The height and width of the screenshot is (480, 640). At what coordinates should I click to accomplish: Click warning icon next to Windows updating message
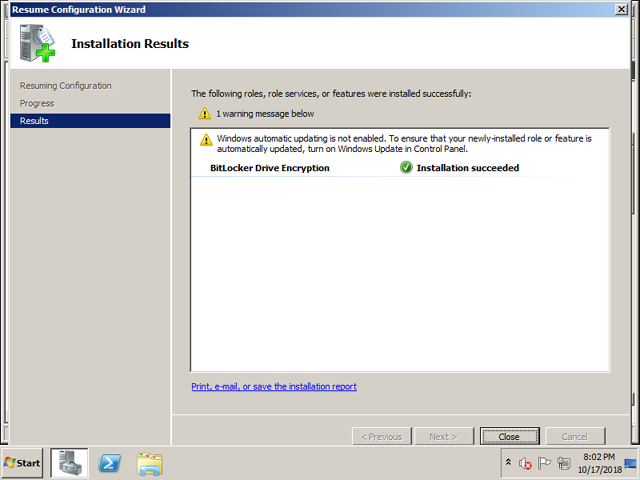[x=206, y=140]
